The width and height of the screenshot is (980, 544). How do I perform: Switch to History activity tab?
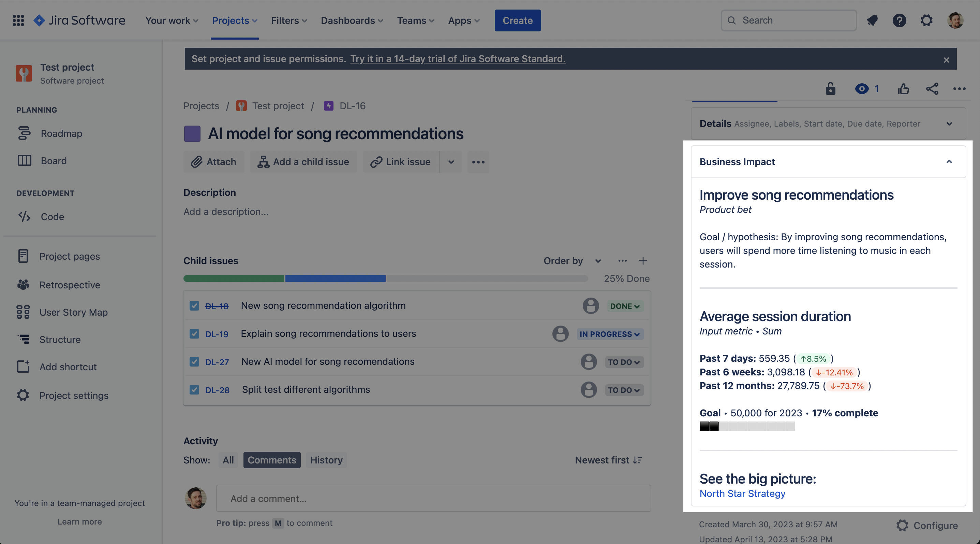(x=326, y=460)
